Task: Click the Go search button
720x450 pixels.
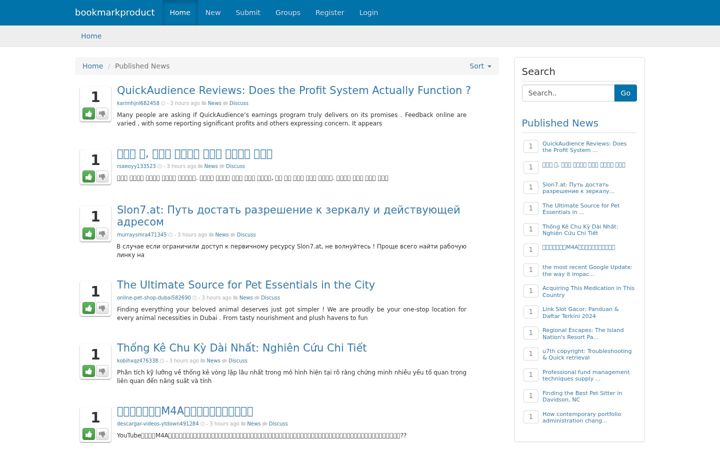Action: [625, 93]
